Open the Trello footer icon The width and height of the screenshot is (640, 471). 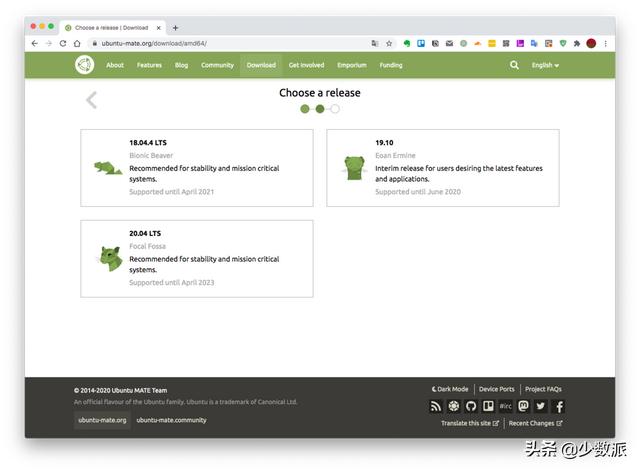(x=488, y=406)
